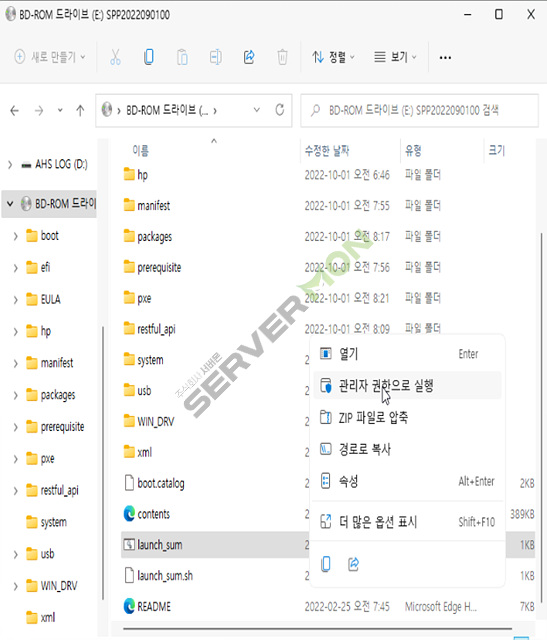Image resolution: width=547 pixels, height=640 pixels.
Task: Click the Cut scissors icon in toolbar
Action: 116,57
